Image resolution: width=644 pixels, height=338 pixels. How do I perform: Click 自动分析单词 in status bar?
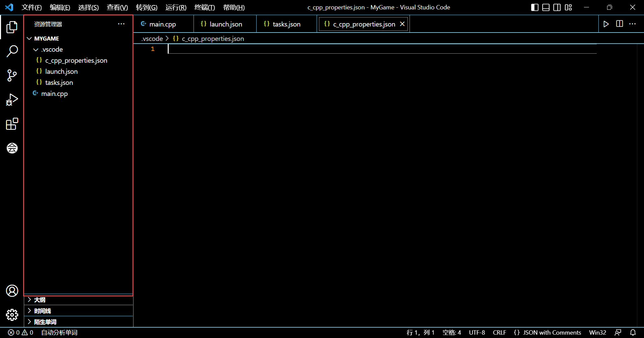tap(59, 332)
